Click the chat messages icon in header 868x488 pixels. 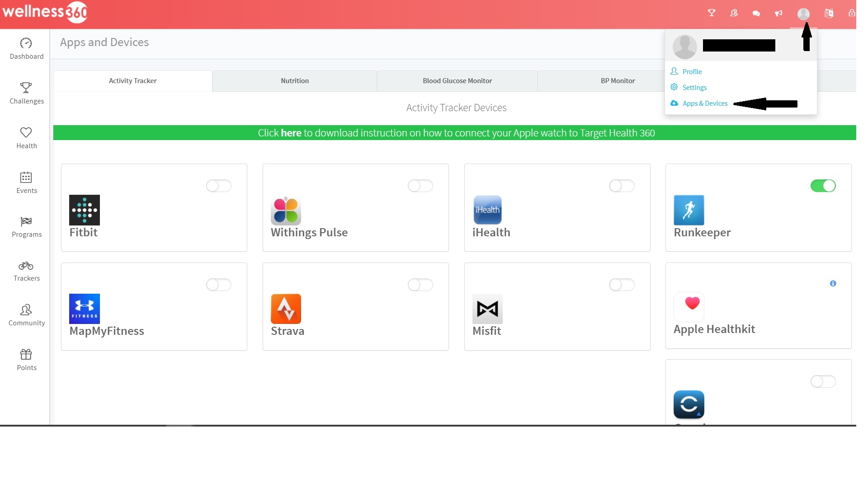[x=756, y=14]
